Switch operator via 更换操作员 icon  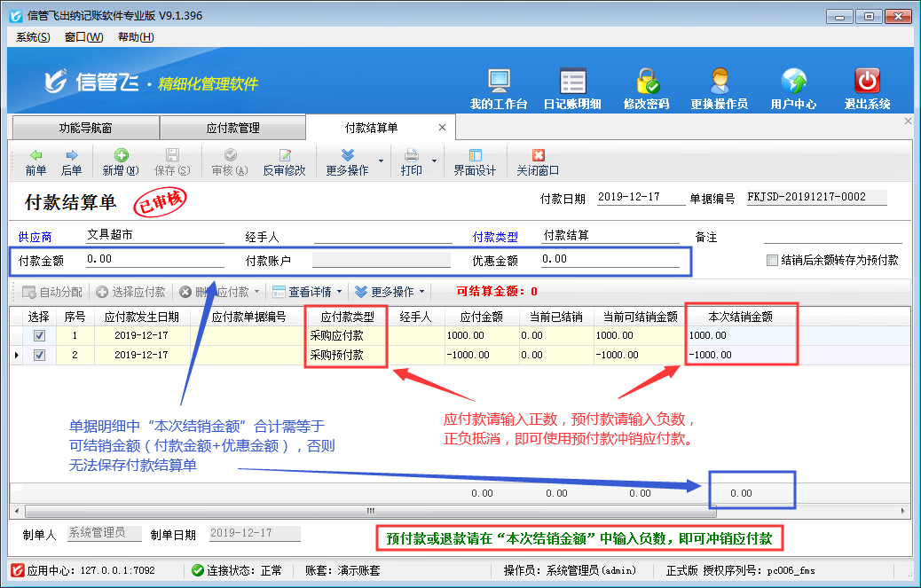pyautogui.click(x=719, y=82)
